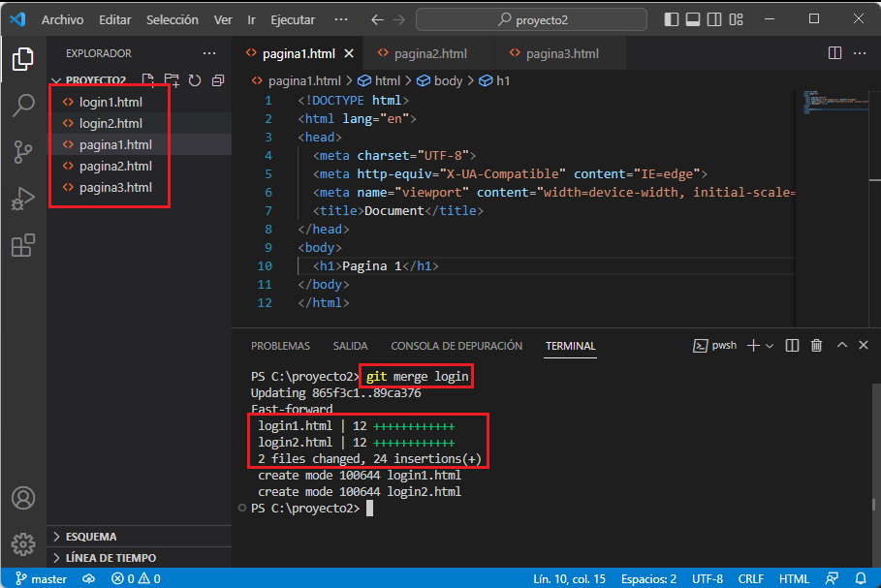
Task: Close the pagina1.html tab
Action: tap(349, 53)
